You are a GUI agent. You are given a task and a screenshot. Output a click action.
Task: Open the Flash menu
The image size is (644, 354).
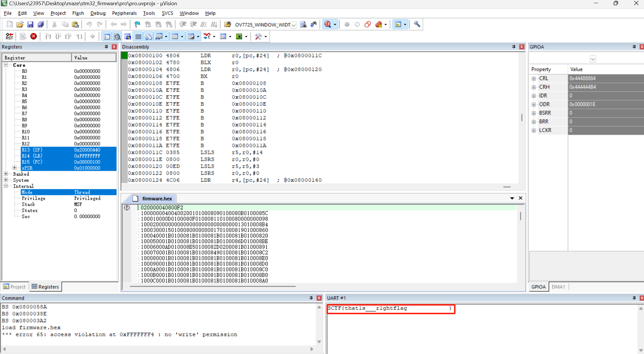tap(78, 13)
